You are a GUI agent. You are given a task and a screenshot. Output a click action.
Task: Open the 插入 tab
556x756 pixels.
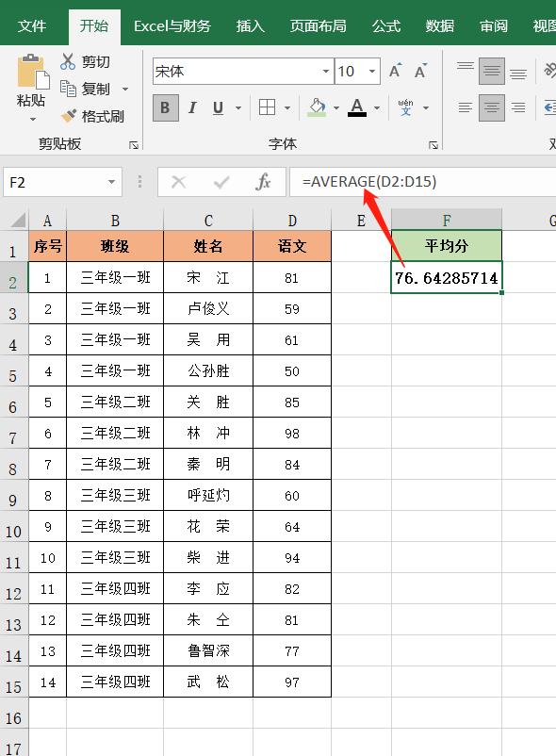[x=250, y=25]
